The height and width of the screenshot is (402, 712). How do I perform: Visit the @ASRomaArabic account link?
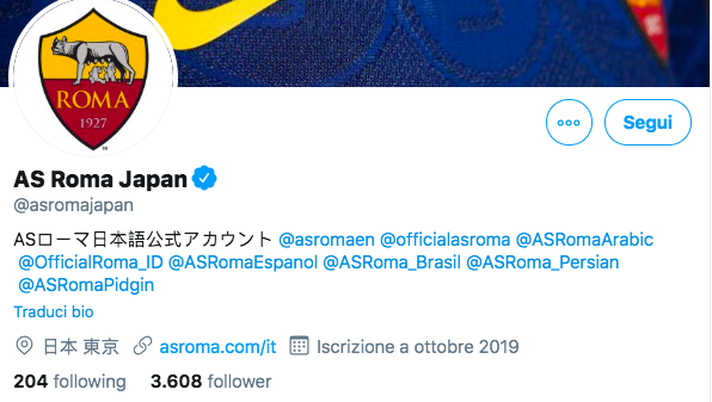point(583,239)
